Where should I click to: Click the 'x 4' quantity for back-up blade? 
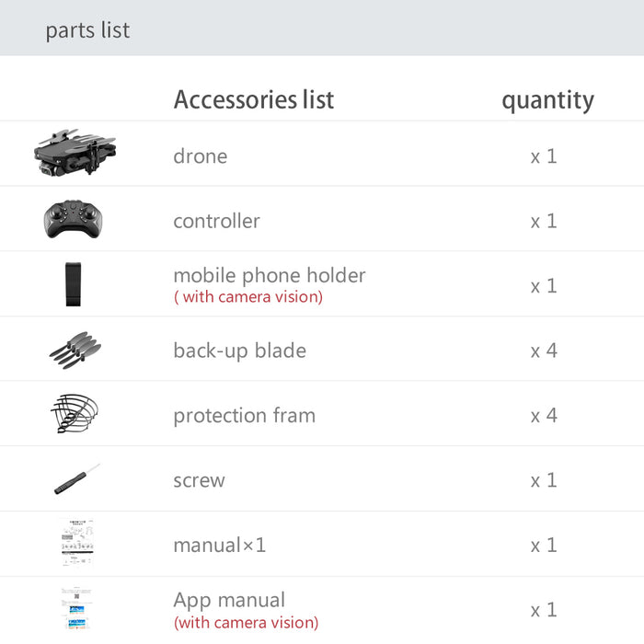(543, 351)
